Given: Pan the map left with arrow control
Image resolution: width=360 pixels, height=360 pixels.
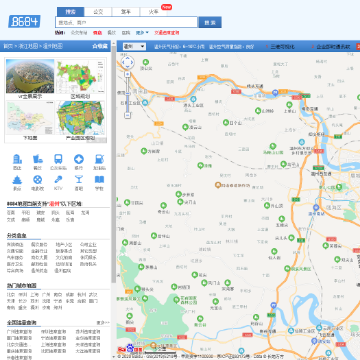Looking at the screenshot, I should pyautogui.click(x=123, y=62).
